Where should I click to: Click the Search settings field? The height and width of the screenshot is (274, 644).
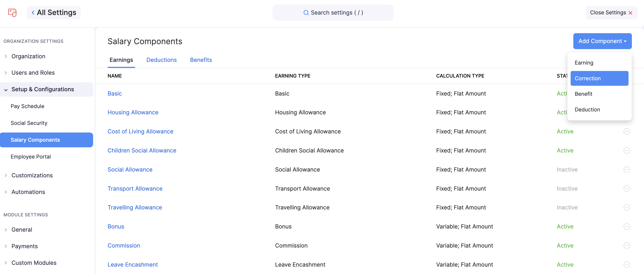pyautogui.click(x=333, y=13)
